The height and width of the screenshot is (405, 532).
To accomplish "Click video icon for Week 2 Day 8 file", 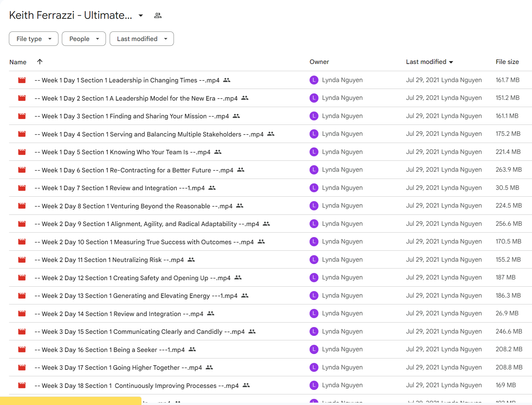I will pyautogui.click(x=22, y=206).
